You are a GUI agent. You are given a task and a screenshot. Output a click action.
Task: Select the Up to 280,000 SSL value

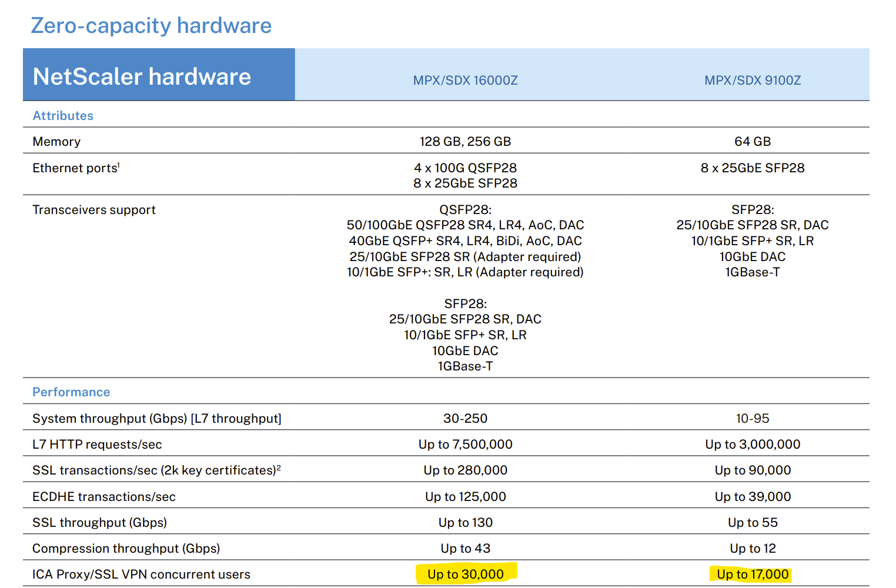pyautogui.click(x=465, y=470)
